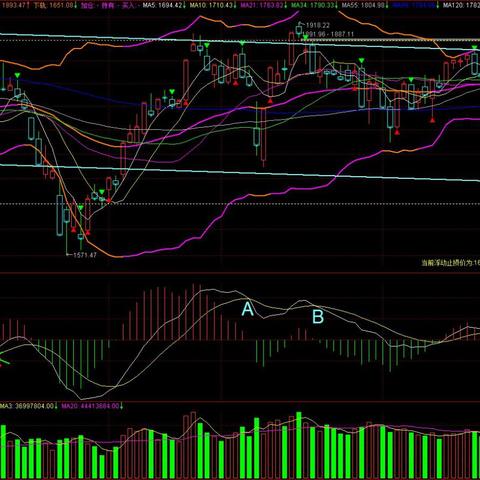Click green down arrow beside volume MA20
Viewport: 480px width, 480px height.
tap(121, 406)
